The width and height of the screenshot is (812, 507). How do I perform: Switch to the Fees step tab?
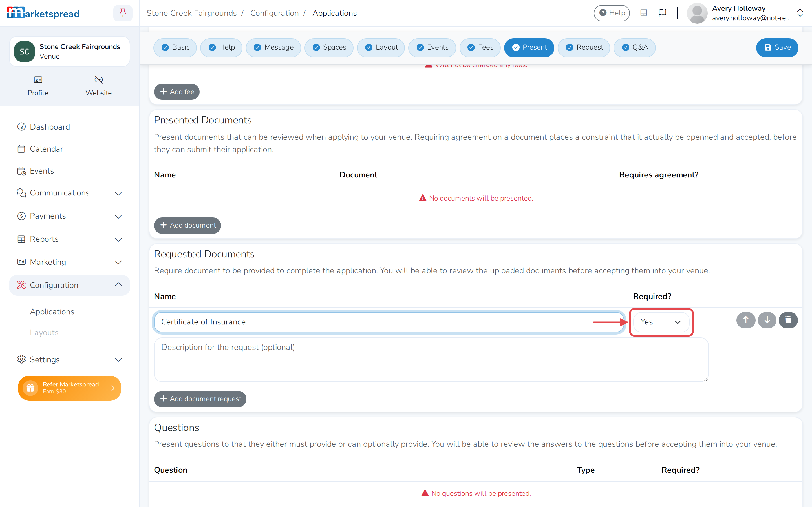[x=480, y=47]
